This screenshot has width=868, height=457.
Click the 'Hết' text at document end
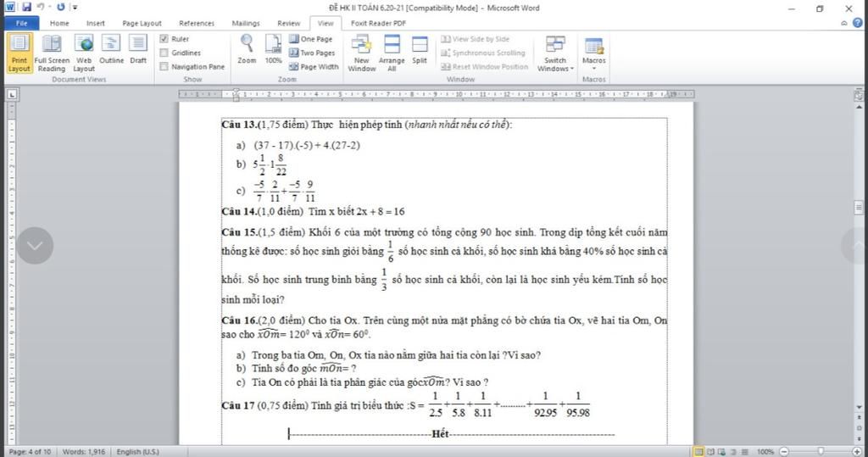[x=440, y=434]
